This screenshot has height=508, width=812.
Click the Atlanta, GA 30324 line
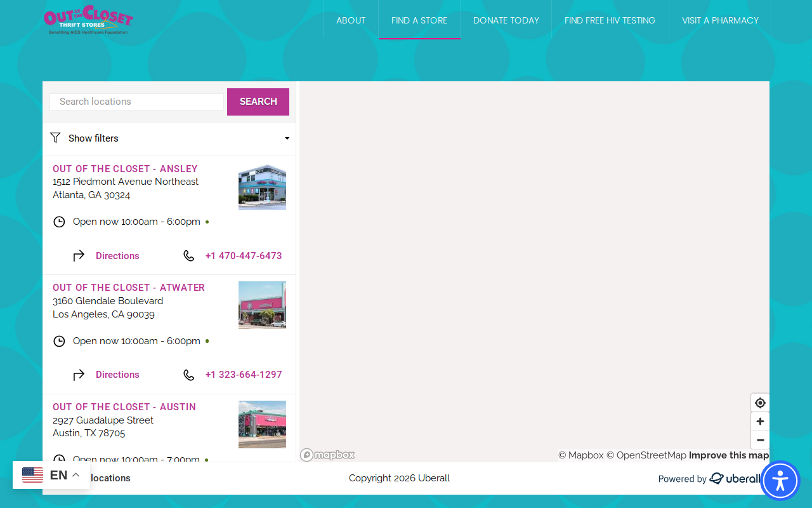pos(91,195)
